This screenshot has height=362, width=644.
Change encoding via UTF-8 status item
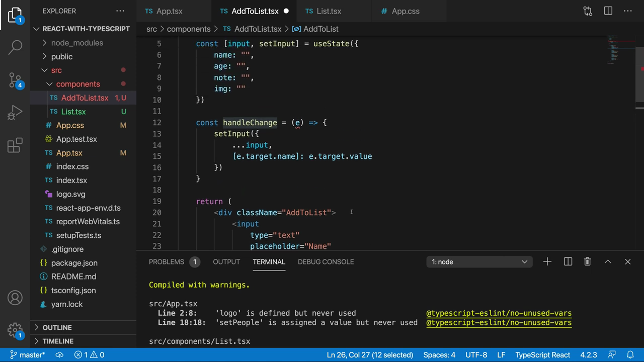coord(476,355)
